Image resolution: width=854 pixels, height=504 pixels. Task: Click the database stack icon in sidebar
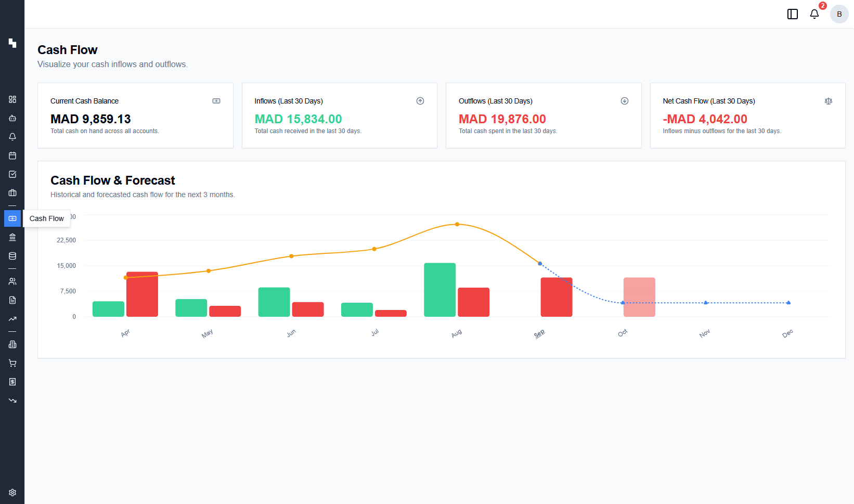point(12,256)
